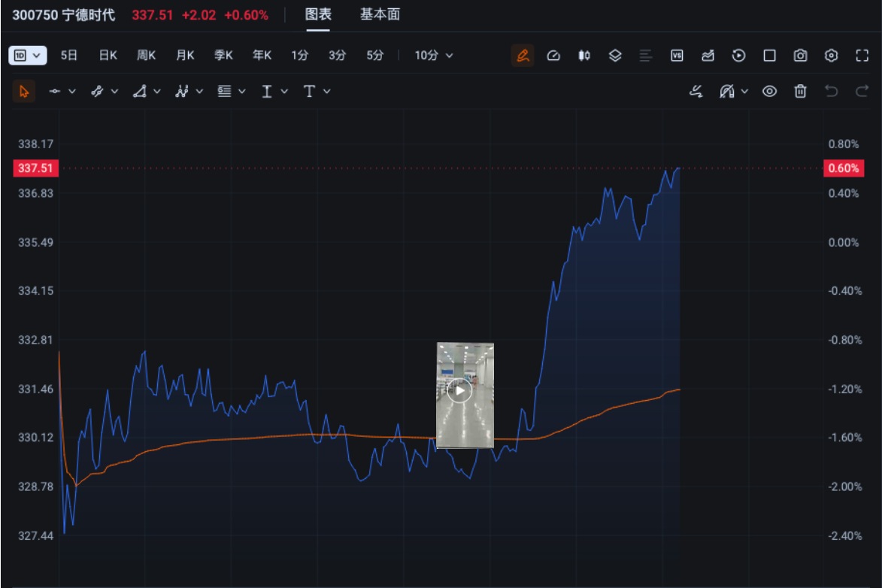Open the VS compare icon
The height and width of the screenshot is (588, 882).
tap(677, 55)
